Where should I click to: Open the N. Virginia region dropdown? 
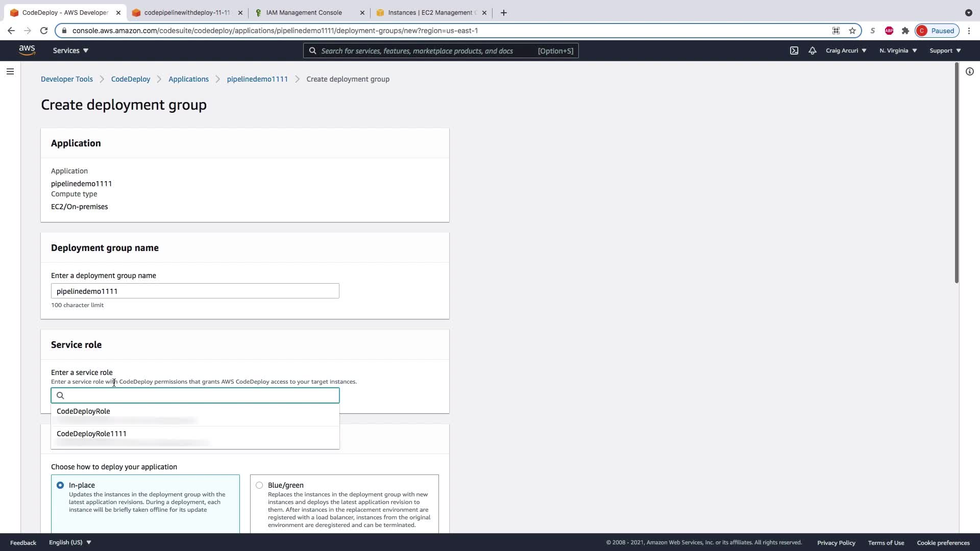[x=898, y=51]
